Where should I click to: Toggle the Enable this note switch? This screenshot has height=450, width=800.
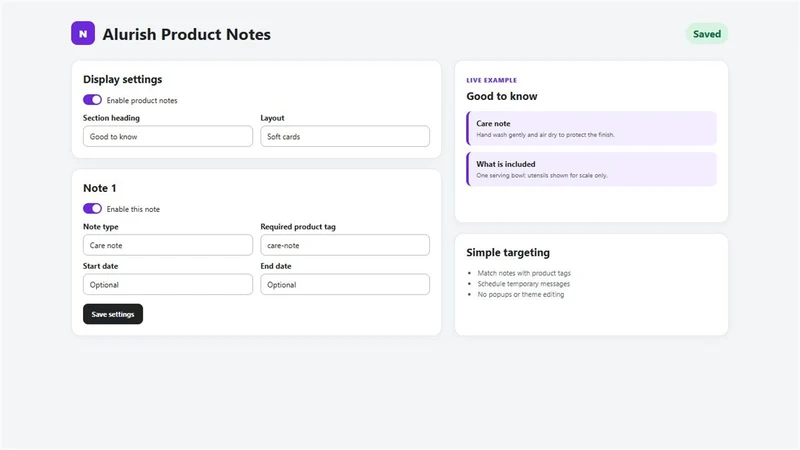(x=92, y=209)
